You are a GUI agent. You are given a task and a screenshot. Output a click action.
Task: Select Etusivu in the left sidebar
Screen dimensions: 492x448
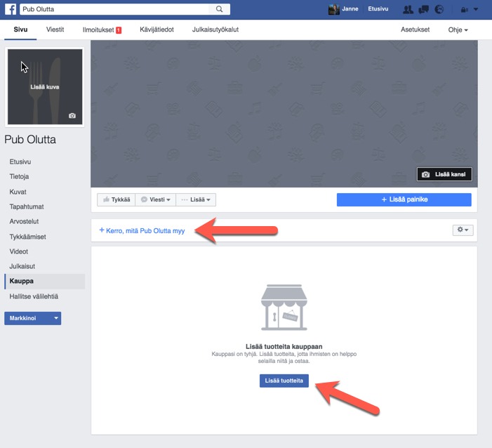coord(20,162)
